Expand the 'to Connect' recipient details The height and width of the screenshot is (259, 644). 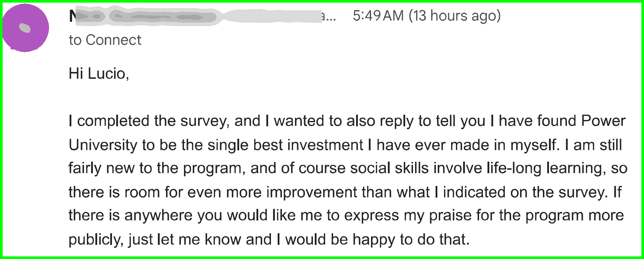click(105, 40)
